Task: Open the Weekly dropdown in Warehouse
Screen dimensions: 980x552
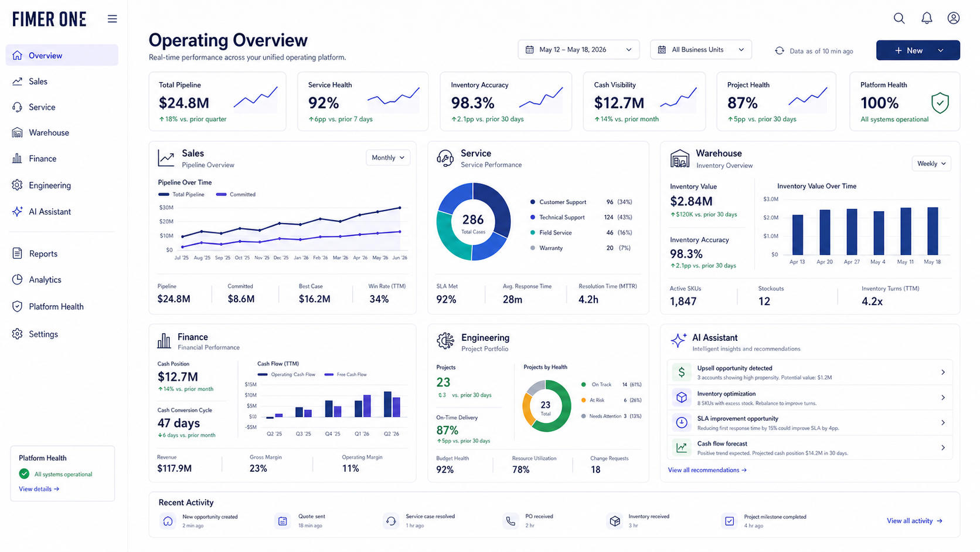Action: coord(931,164)
